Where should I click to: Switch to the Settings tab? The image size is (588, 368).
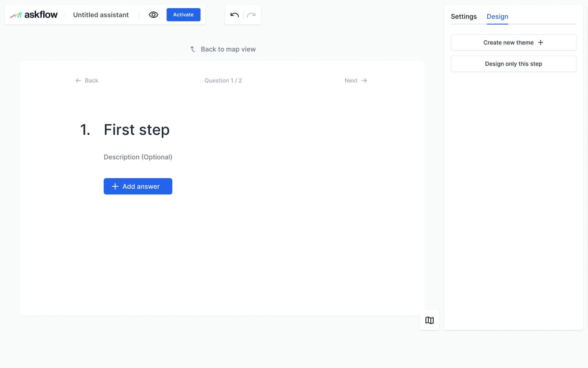(464, 16)
